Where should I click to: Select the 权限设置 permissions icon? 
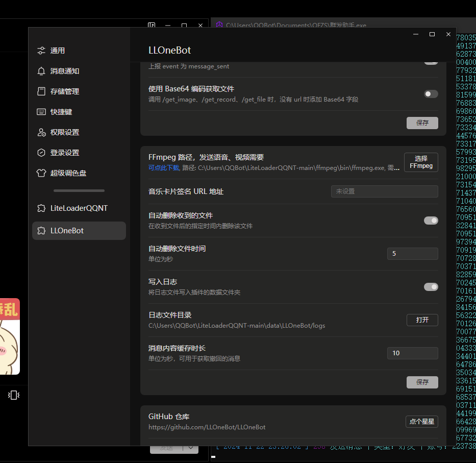click(x=41, y=132)
